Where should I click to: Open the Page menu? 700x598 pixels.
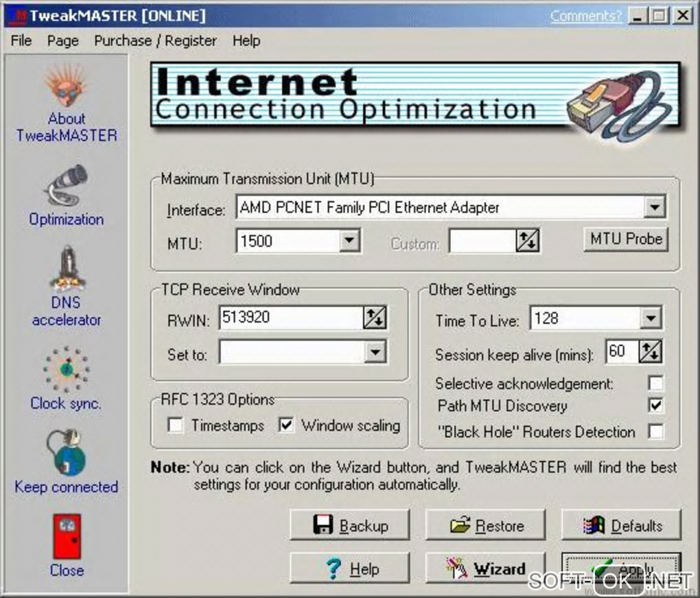63,40
